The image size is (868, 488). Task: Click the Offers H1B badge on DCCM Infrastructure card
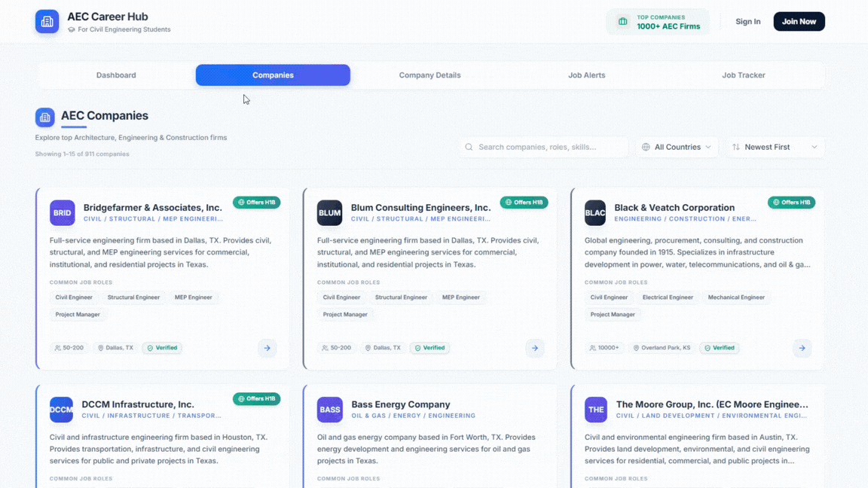256,399
